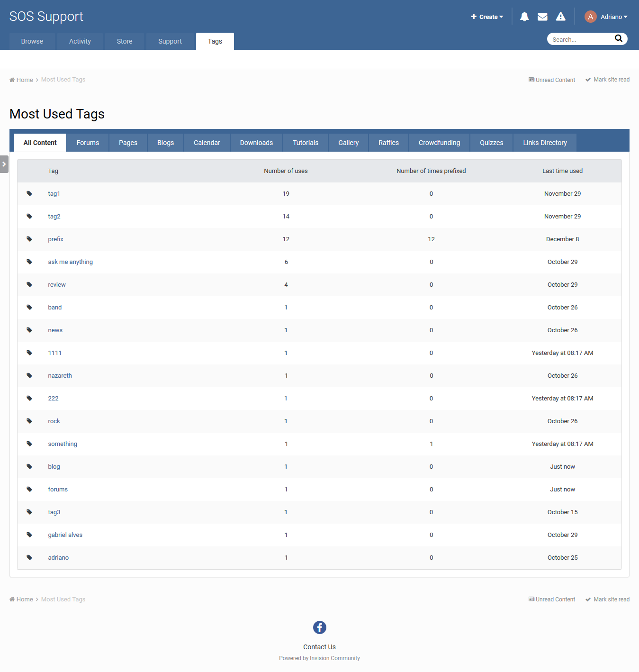Click the tag icon beside gabriel alves
The height and width of the screenshot is (672, 639).
click(x=29, y=535)
